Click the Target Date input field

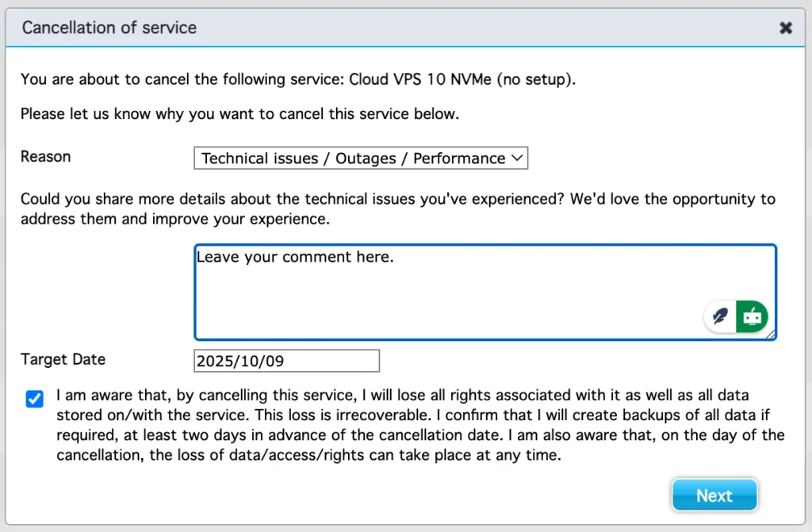click(286, 361)
